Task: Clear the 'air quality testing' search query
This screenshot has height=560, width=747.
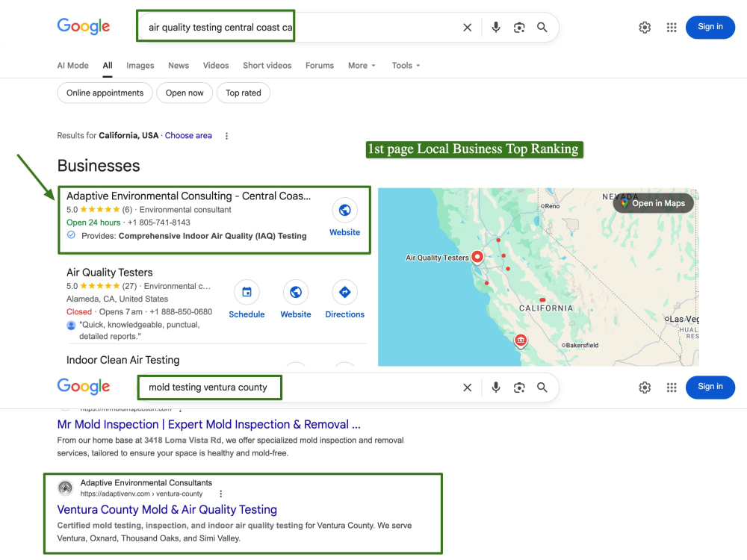Action: pos(468,28)
